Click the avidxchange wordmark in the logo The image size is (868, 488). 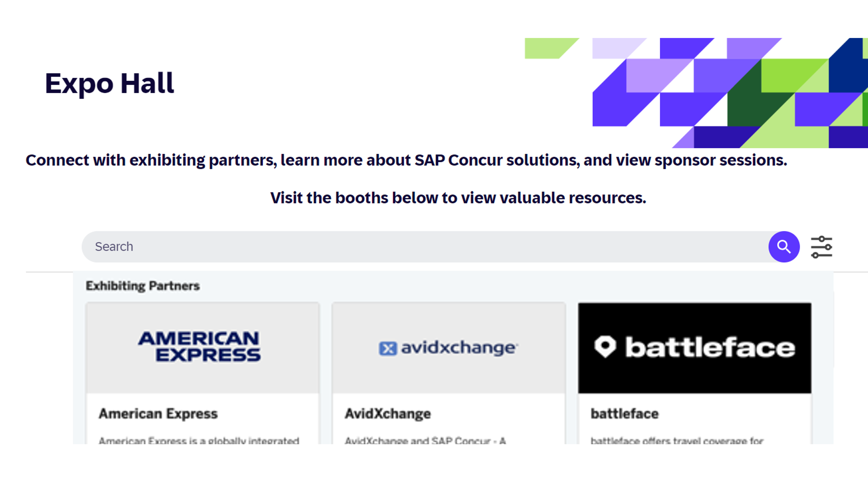[x=458, y=347]
